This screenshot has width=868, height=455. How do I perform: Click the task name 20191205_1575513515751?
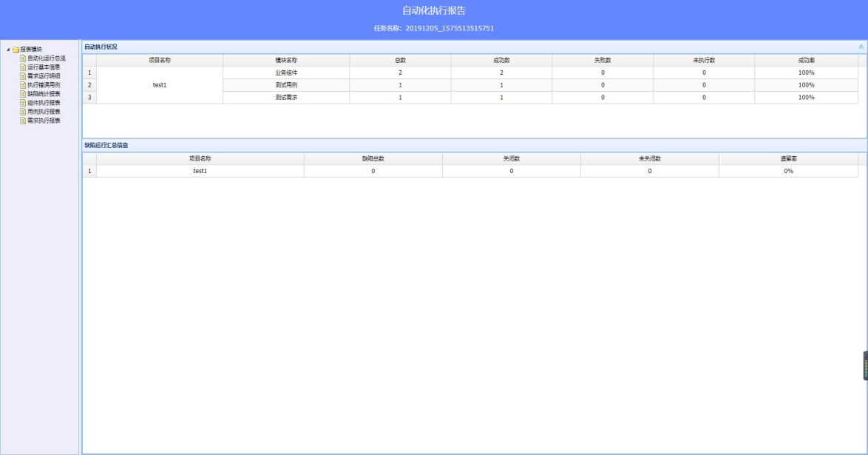(450, 28)
